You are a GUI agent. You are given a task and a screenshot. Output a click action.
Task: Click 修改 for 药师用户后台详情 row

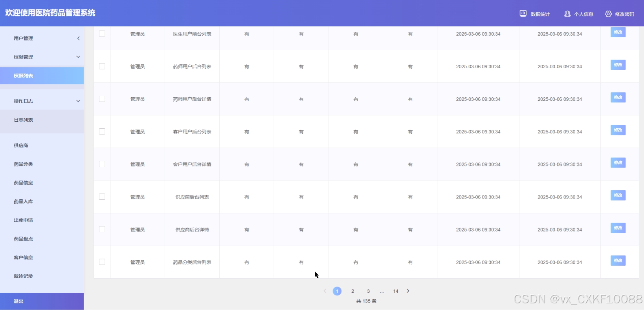(x=618, y=97)
